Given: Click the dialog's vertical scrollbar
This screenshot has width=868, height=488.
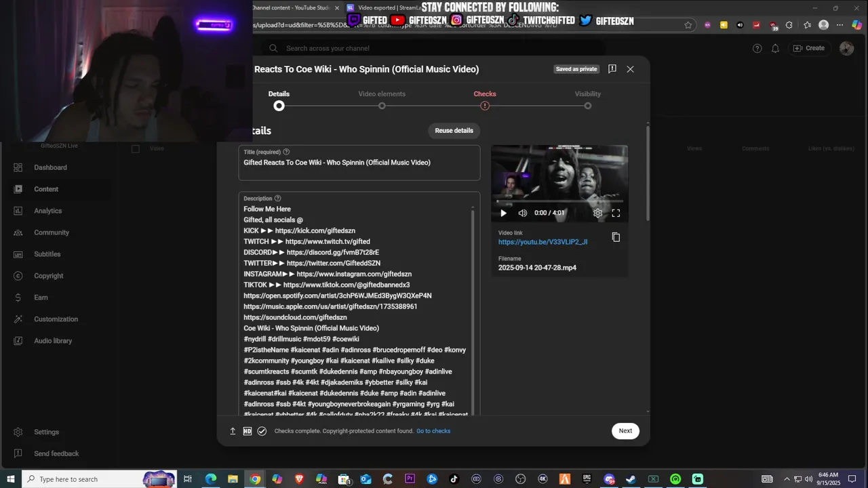Looking at the screenshot, I should tap(648, 173).
